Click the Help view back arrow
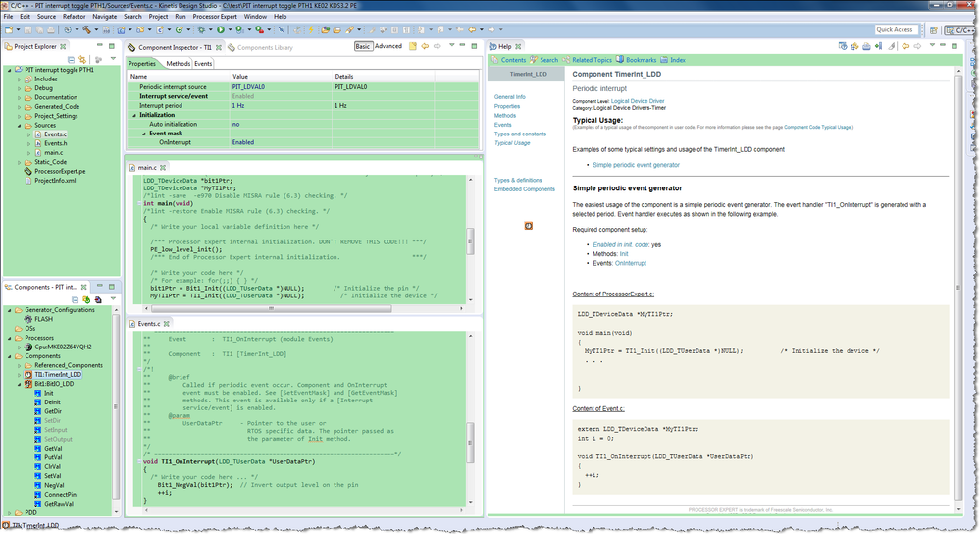Screen dimensions: 980x534 [905, 46]
